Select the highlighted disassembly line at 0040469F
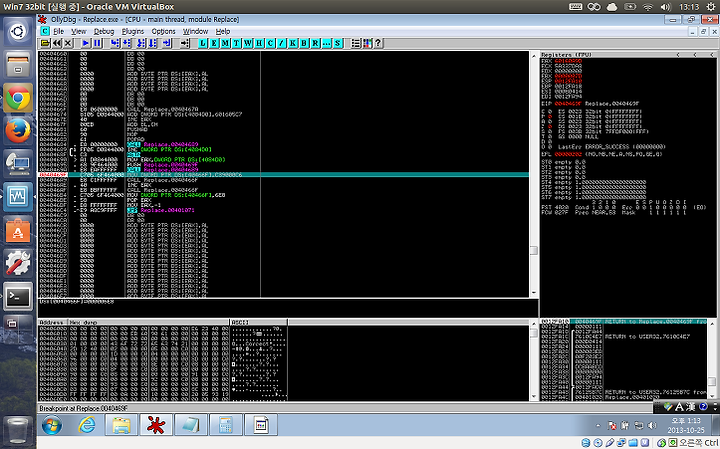This screenshot has width=720, height=449. [283, 174]
